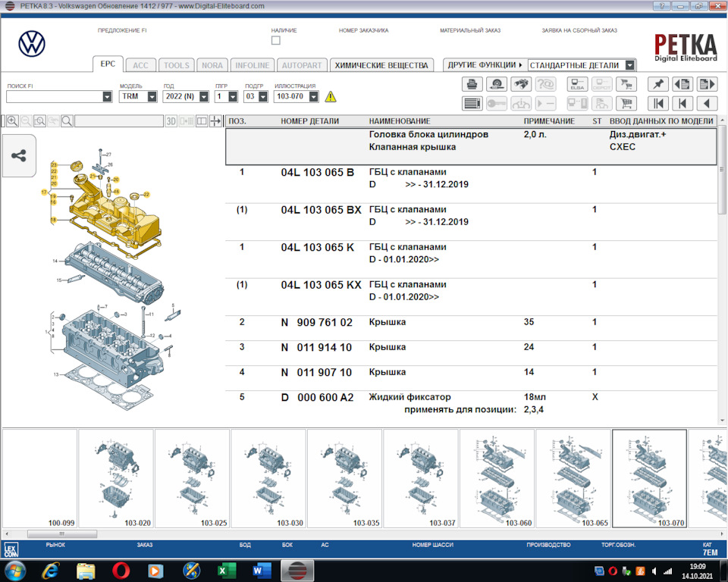
Task: Open the 103-065 illustration thumbnail
Action: click(573, 477)
